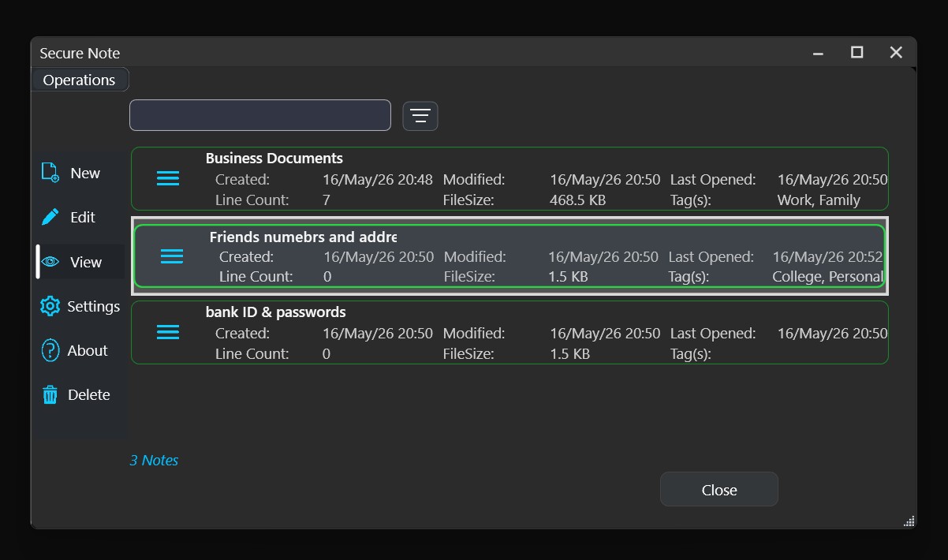Click the window resize grip
The image size is (948, 560).
(x=909, y=521)
